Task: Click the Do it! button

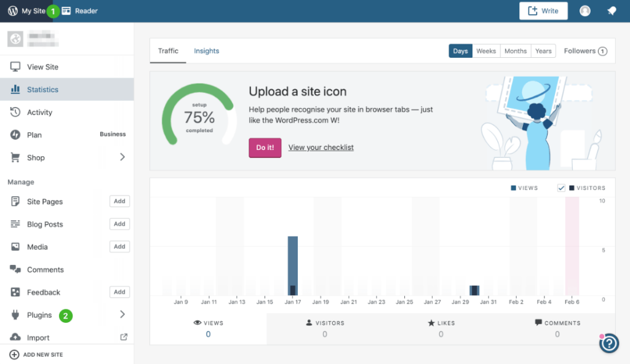Action: click(x=265, y=148)
